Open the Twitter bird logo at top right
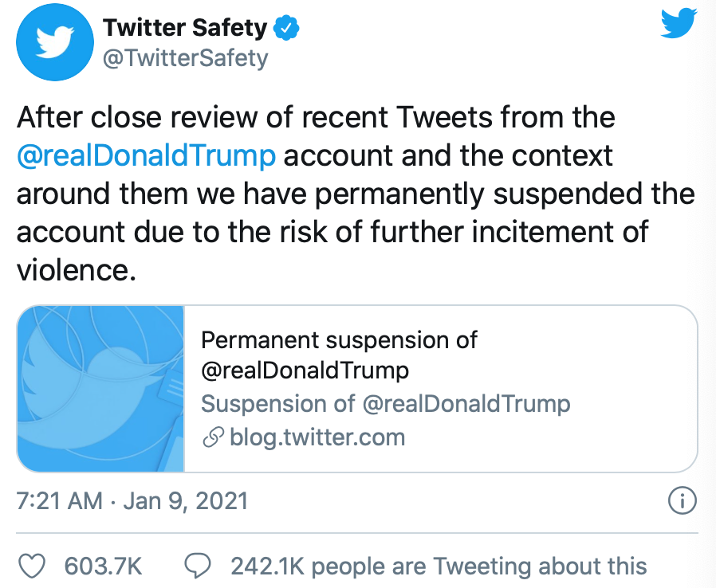The image size is (716, 588). 679,24
